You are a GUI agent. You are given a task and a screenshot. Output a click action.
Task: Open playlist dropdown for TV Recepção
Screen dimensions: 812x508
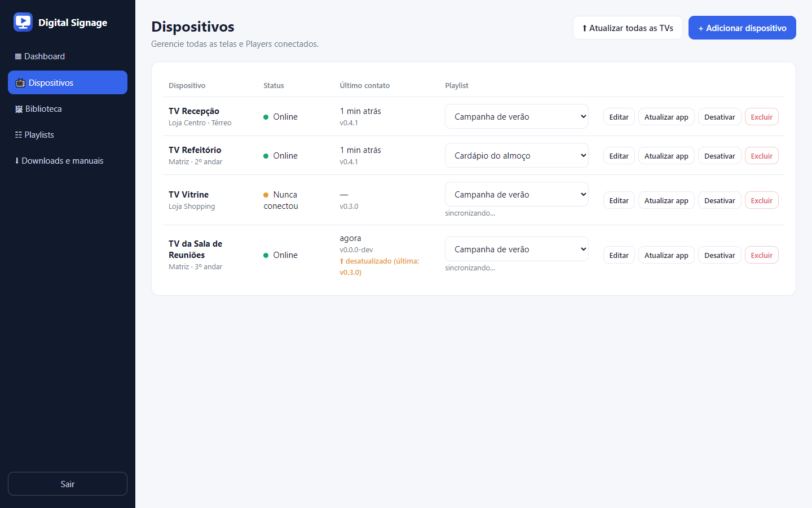click(517, 116)
